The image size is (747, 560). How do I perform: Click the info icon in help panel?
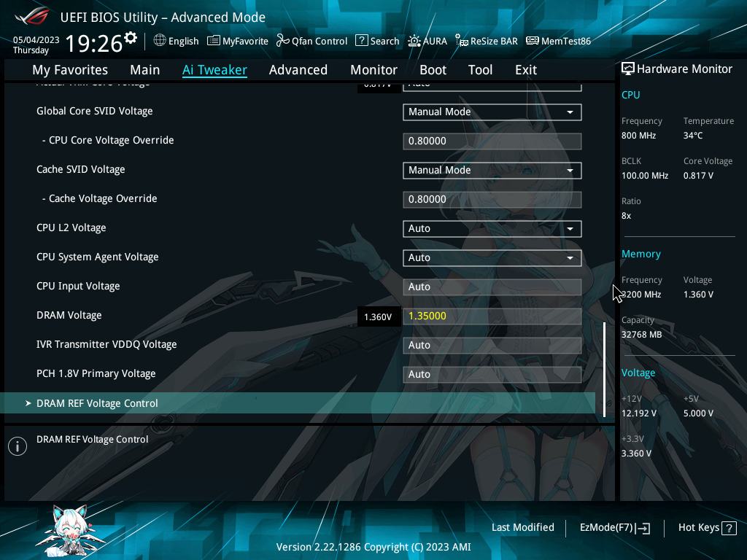[18, 446]
